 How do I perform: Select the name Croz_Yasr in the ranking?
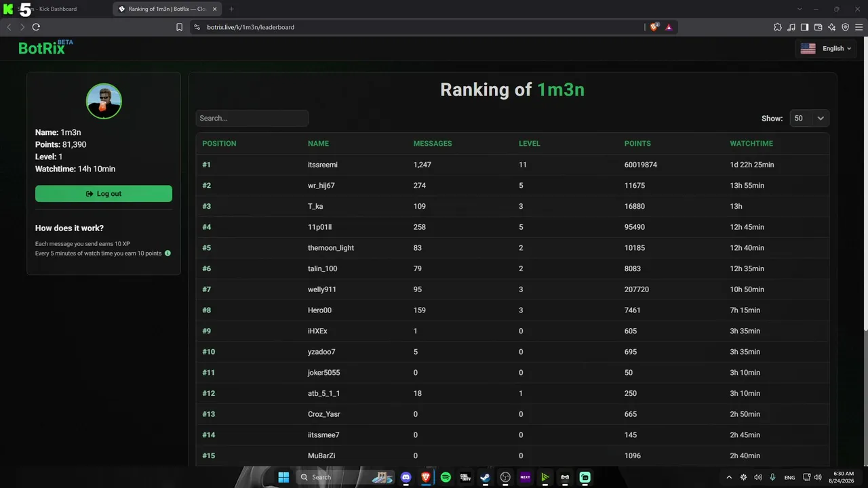tap(323, 414)
